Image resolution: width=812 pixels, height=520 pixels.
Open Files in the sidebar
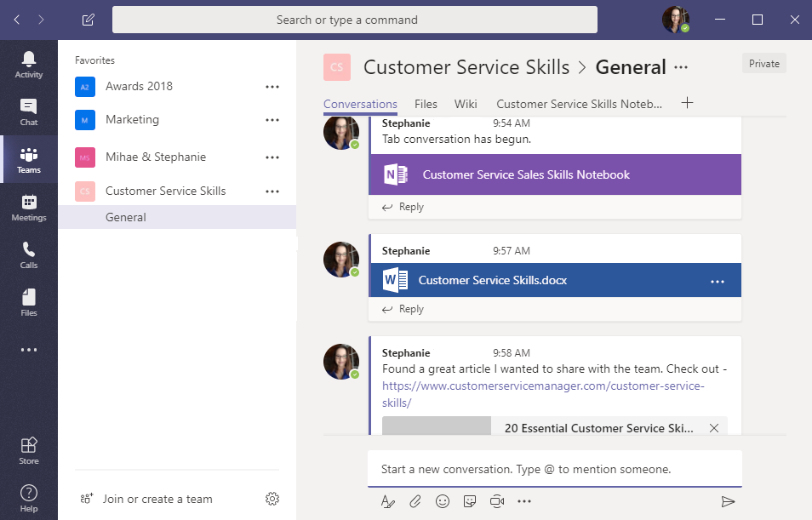point(28,303)
